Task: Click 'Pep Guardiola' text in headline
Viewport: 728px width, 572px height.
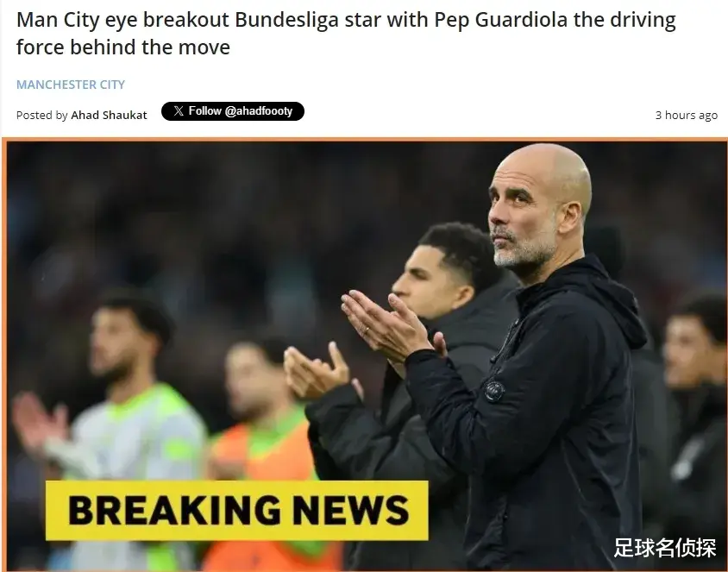Action: coord(501,20)
